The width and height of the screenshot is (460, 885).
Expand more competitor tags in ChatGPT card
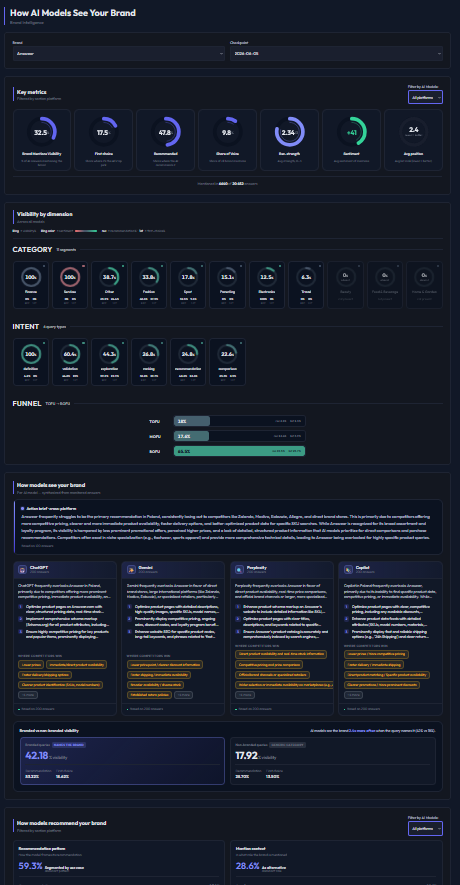[x=28, y=695]
